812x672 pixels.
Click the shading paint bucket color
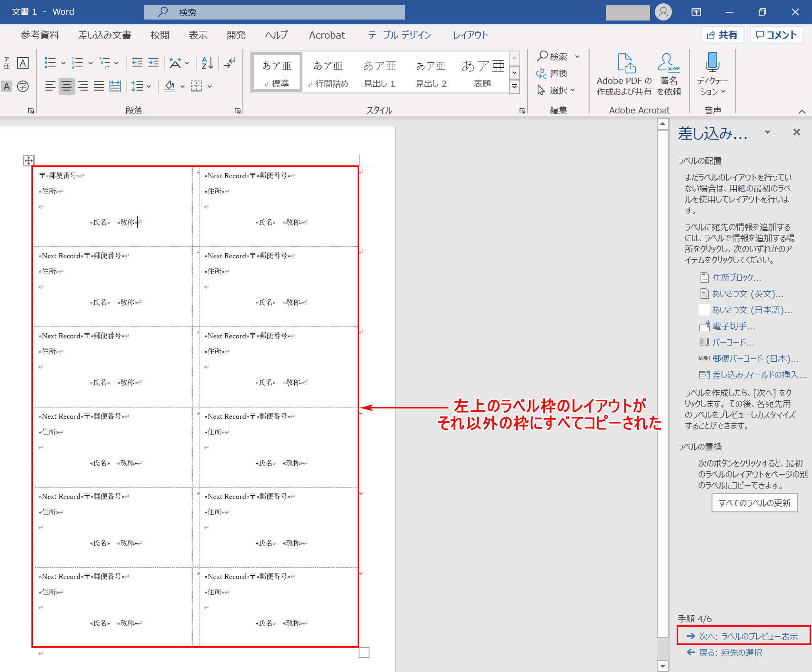tap(170, 86)
